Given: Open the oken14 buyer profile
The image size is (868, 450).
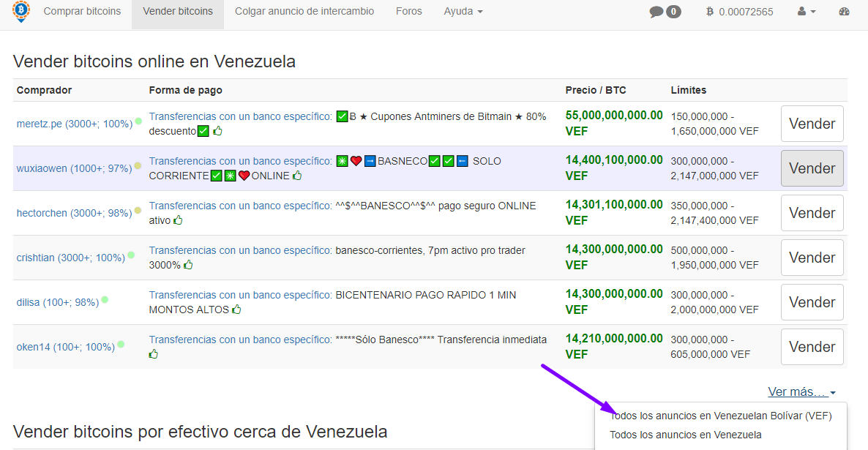Looking at the screenshot, I should pyautogui.click(x=65, y=347).
